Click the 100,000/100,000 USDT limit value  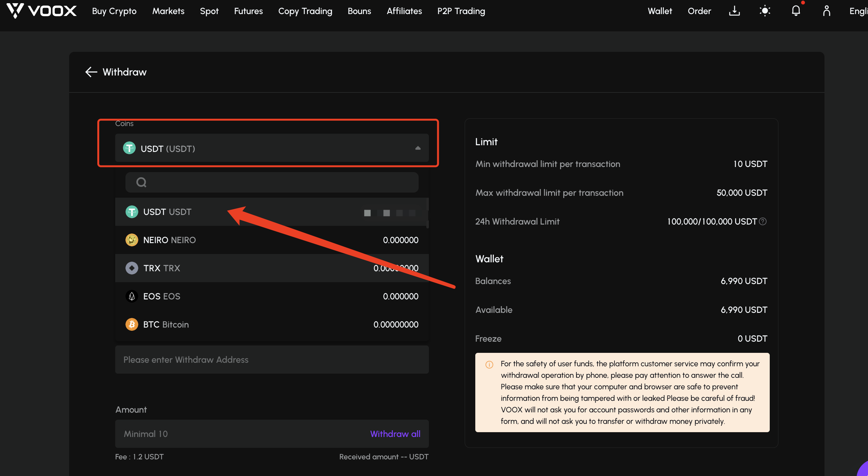712,221
